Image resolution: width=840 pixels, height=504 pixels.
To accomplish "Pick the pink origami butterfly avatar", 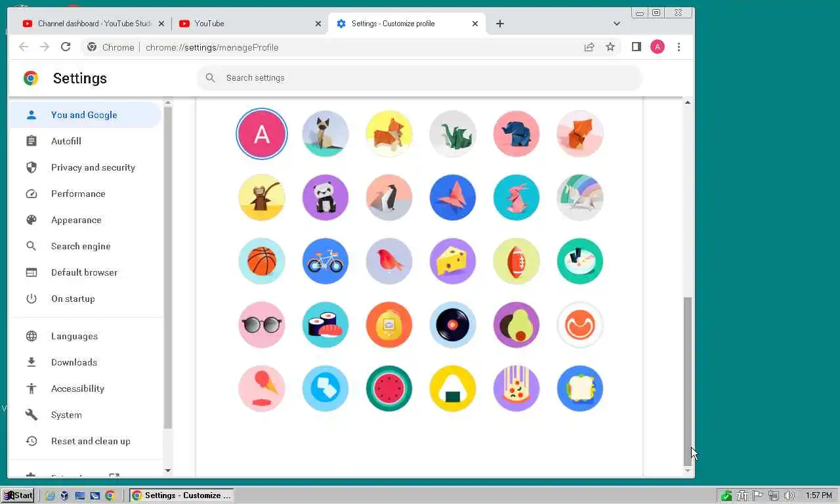I will tap(453, 198).
